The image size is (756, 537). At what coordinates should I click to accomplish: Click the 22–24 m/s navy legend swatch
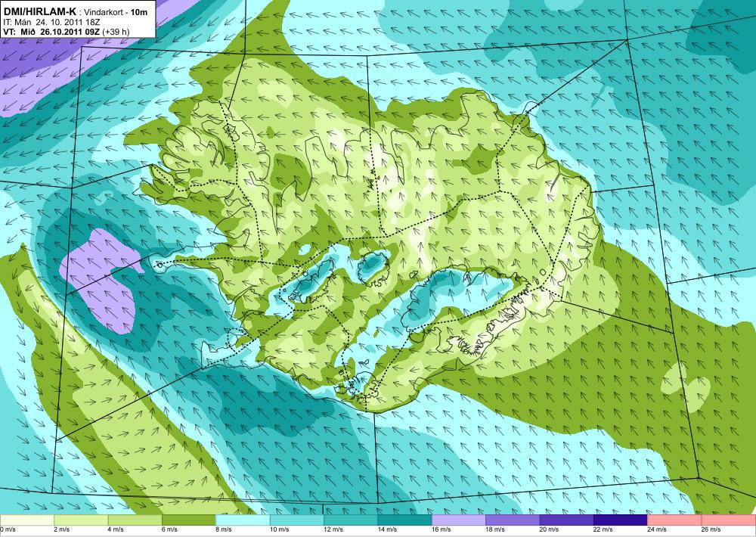point(621,520)
